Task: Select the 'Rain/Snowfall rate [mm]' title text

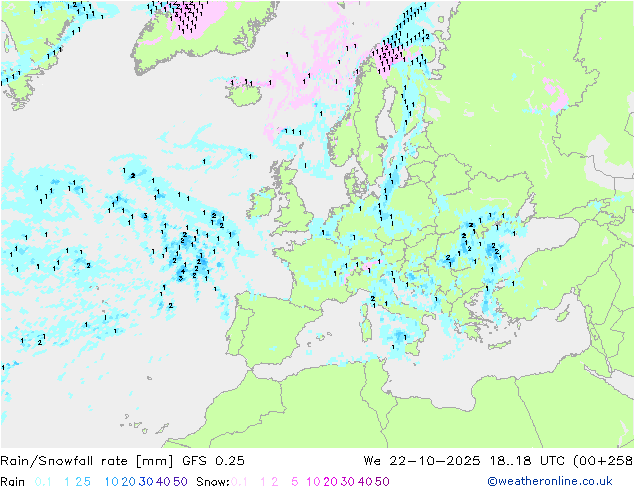Action: [87, 461]
